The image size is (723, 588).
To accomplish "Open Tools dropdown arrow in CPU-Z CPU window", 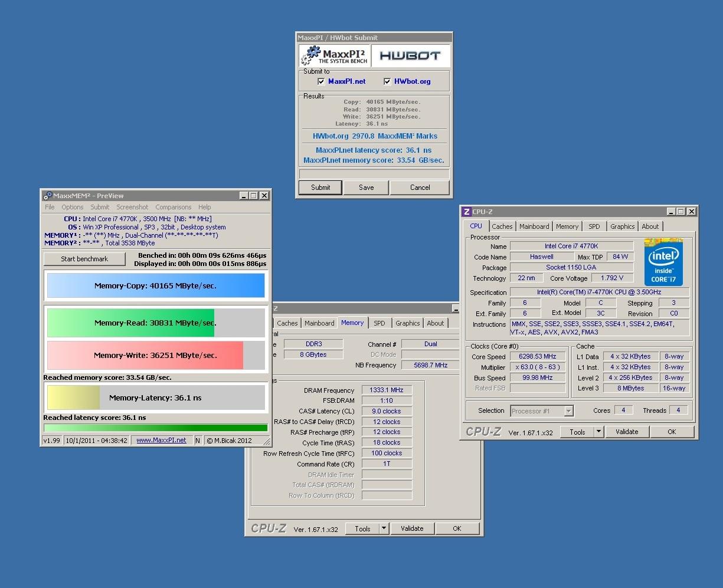I will point(598,432).
